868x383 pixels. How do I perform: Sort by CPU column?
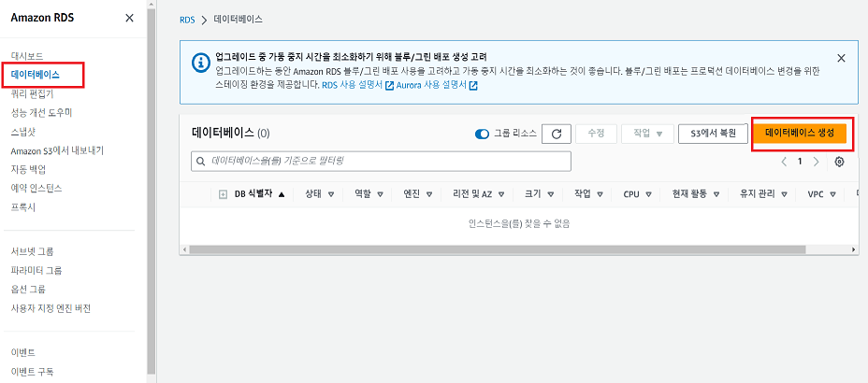[x=637, y=194]
